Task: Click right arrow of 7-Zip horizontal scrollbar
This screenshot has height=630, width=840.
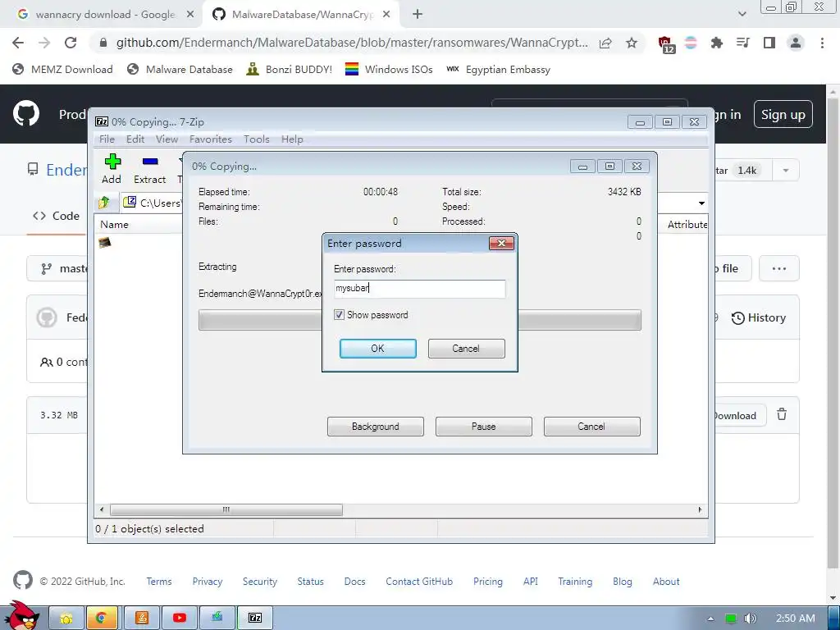Action: 700,509
